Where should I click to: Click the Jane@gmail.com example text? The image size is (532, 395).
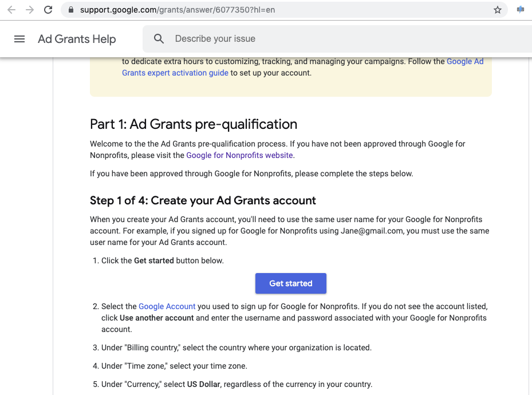[x=372, y=231]
